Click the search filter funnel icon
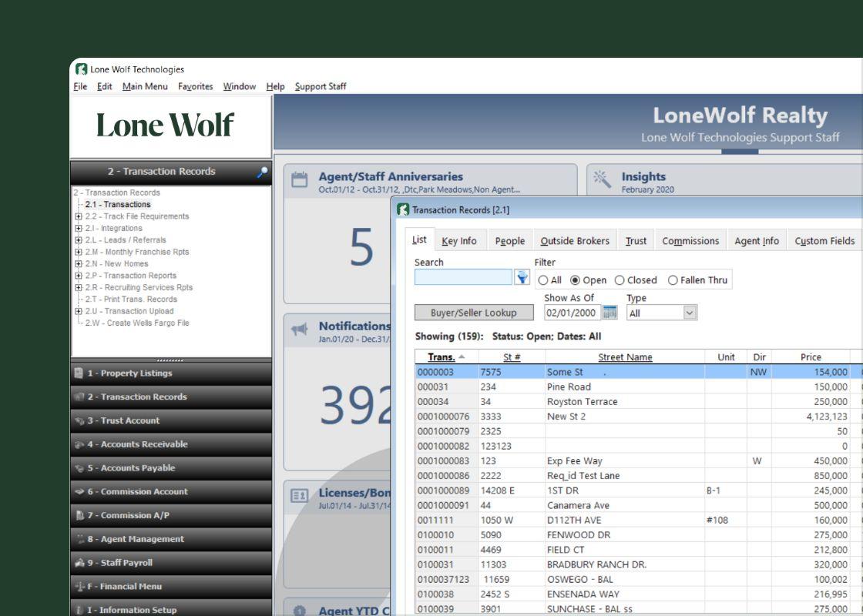The width and height of the screenshot is (863, 616). pos(522,277)
